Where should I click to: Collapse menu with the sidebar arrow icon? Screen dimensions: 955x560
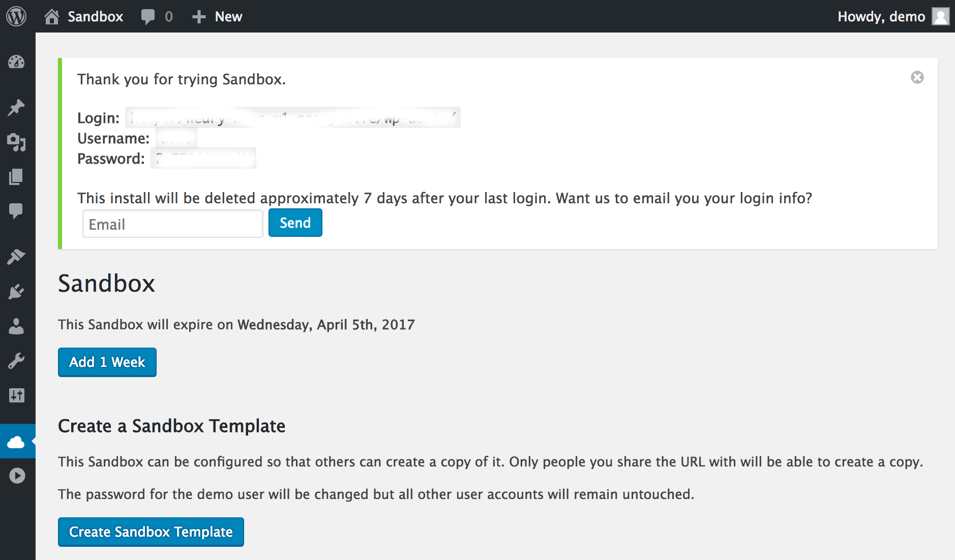pos(17,476)
